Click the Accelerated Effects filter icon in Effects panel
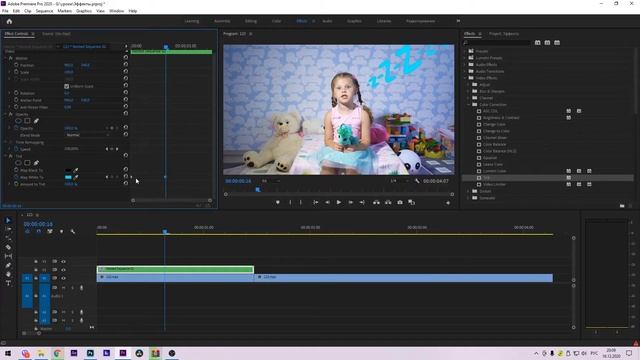640x360 pixels. [538, 42]
